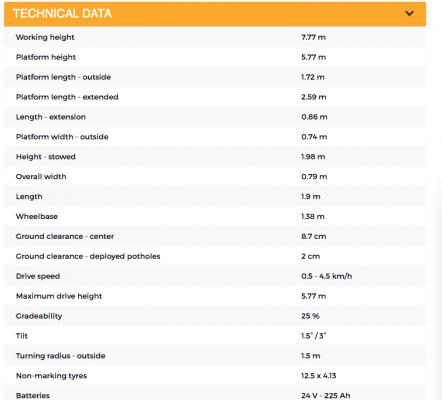
Task: Click the 0.5 - 4.5 km/h drive speed value
Action: [x=327, y=276]
